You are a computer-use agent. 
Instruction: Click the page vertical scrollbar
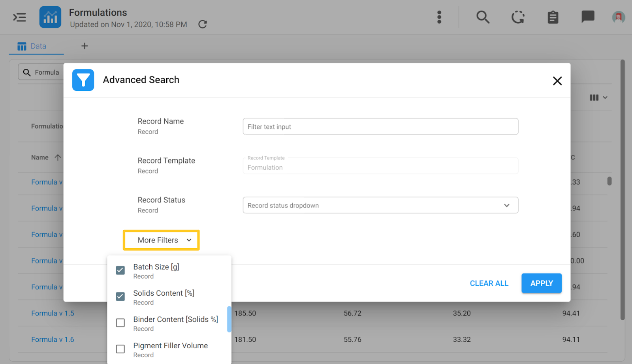click(x=623, y=190)
